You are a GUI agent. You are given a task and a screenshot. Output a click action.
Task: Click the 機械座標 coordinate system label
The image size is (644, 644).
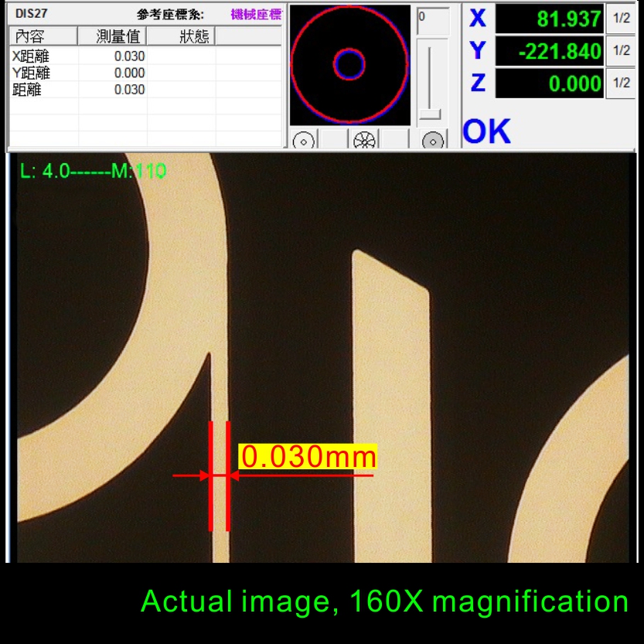256,15
